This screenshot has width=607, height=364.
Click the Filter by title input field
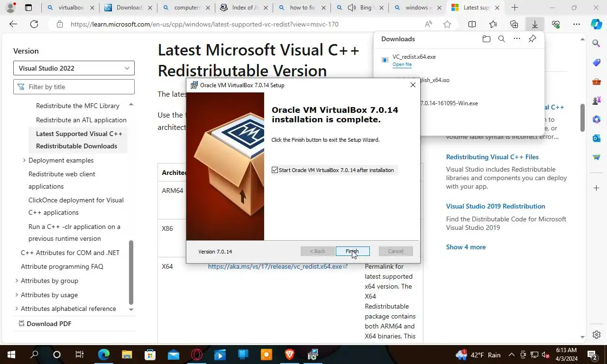click(74, 87)
